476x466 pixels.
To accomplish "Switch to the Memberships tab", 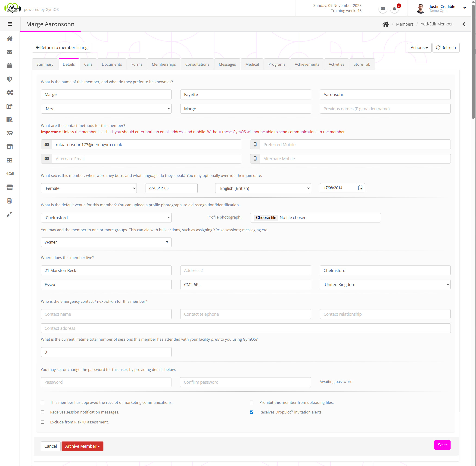I will (x=164, y=64).
